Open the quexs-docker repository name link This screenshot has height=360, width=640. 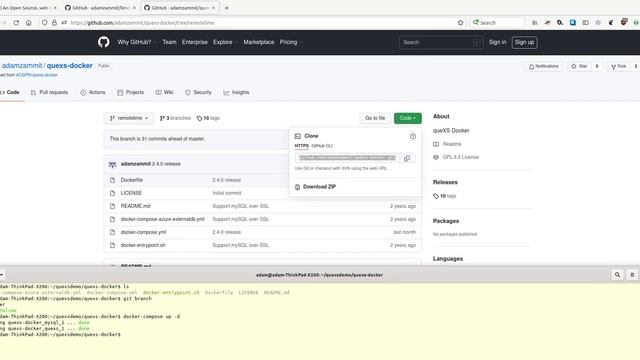69,66
